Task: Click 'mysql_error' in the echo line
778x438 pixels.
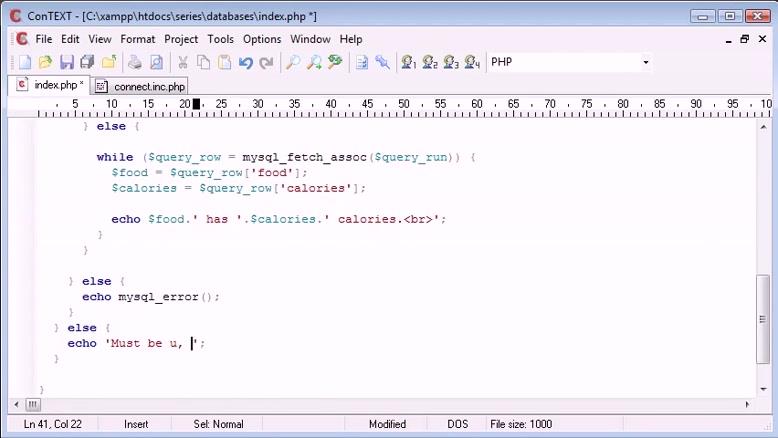Action: point(158,297)
